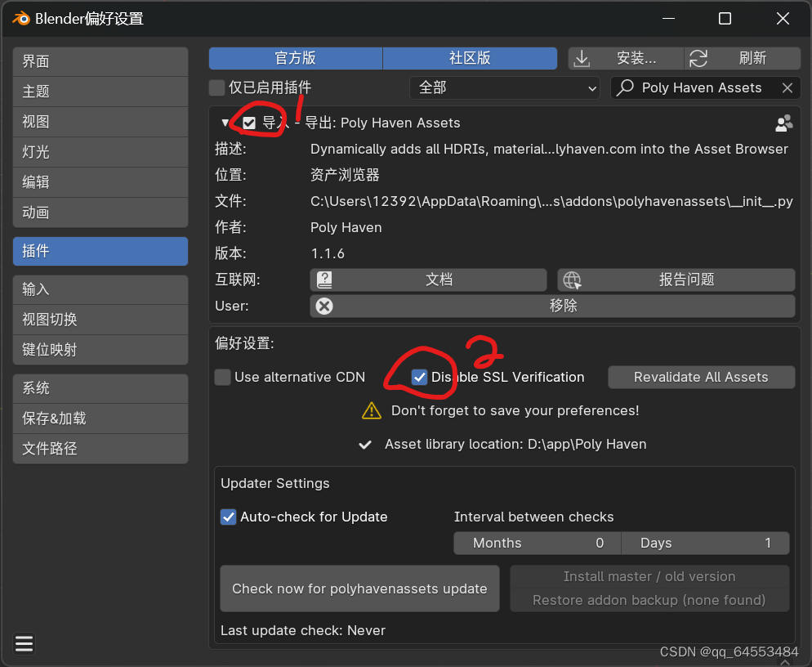This screenshot has width=812, height=667.
Task: Close the Blender preferences window
Action: coord(783,19)
